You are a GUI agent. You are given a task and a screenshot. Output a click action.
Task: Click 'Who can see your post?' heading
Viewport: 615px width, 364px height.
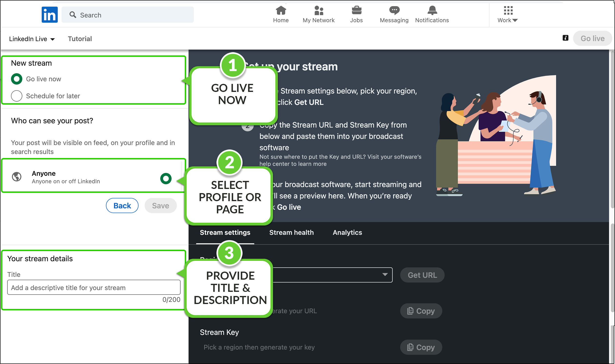(52, 121)
